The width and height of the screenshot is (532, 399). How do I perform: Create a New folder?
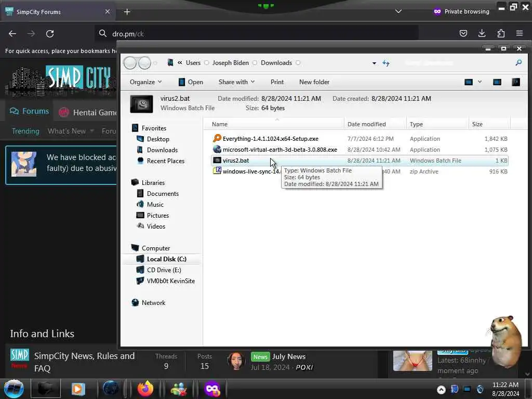click(314, 82)
